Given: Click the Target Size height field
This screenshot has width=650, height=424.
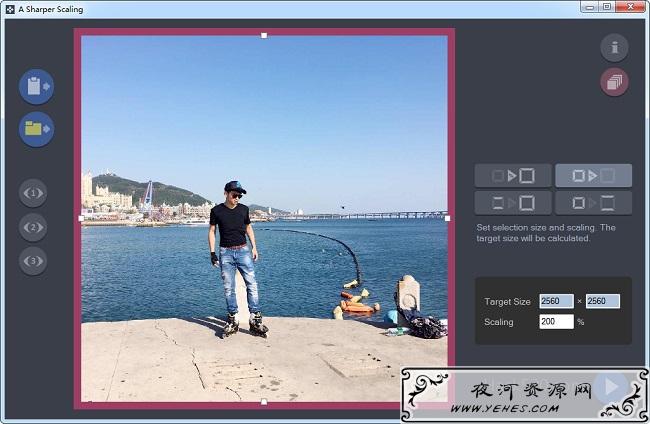Looking at the screenshot, I should 603,301.
